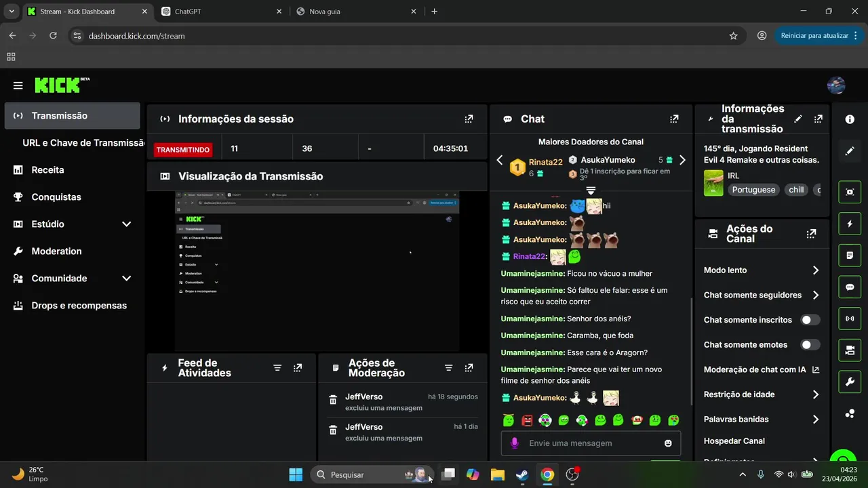Show previous top donor with left arrow

pyautogui.click(x=500, y=161)
